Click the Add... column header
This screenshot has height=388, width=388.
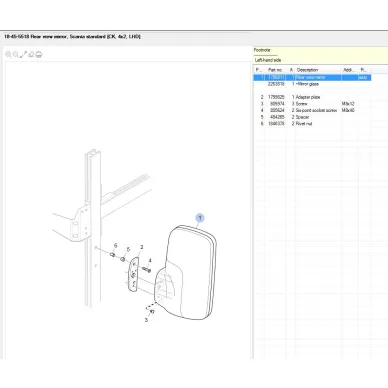pos(349,70)
